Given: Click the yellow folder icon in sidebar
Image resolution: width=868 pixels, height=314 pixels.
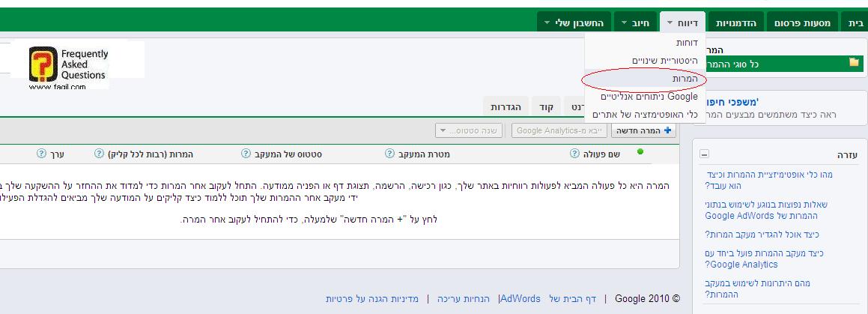Looking at the screenshot, I should pos(854,63).
